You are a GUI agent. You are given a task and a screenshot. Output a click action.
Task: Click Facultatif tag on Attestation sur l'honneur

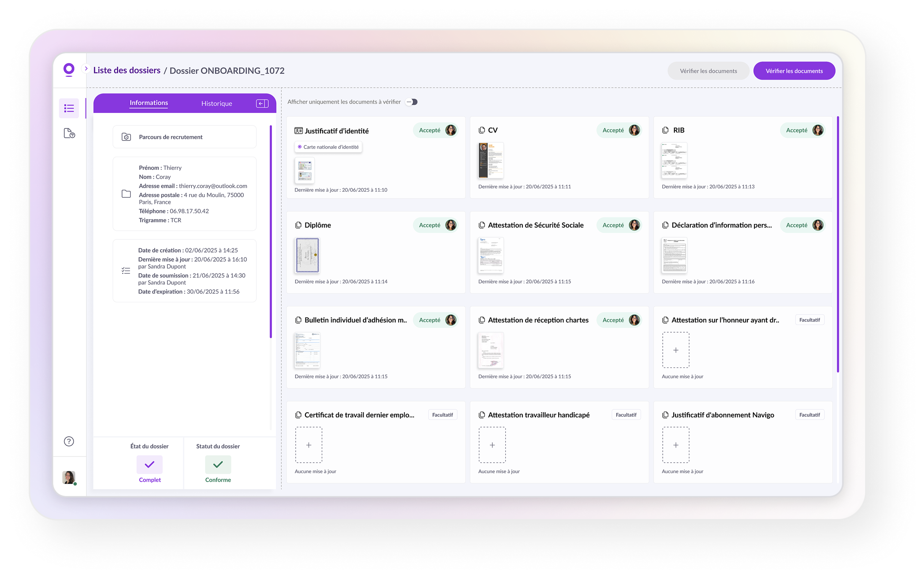(x=809, y=320)
